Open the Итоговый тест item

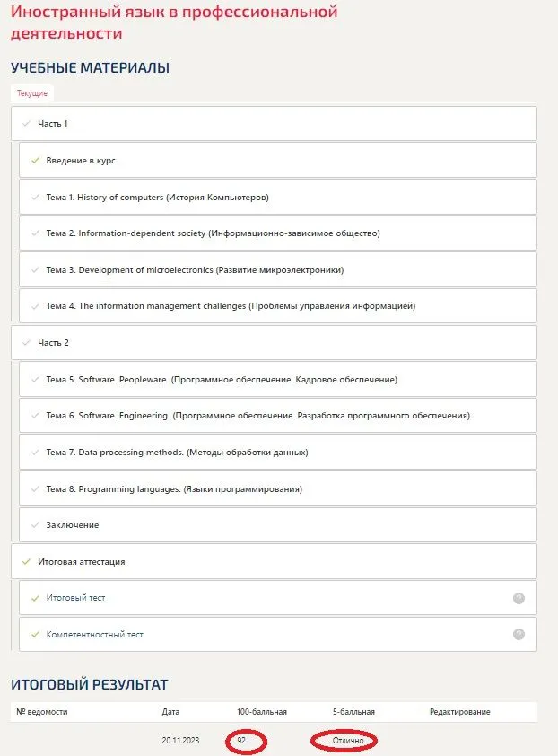click(75, 598)
